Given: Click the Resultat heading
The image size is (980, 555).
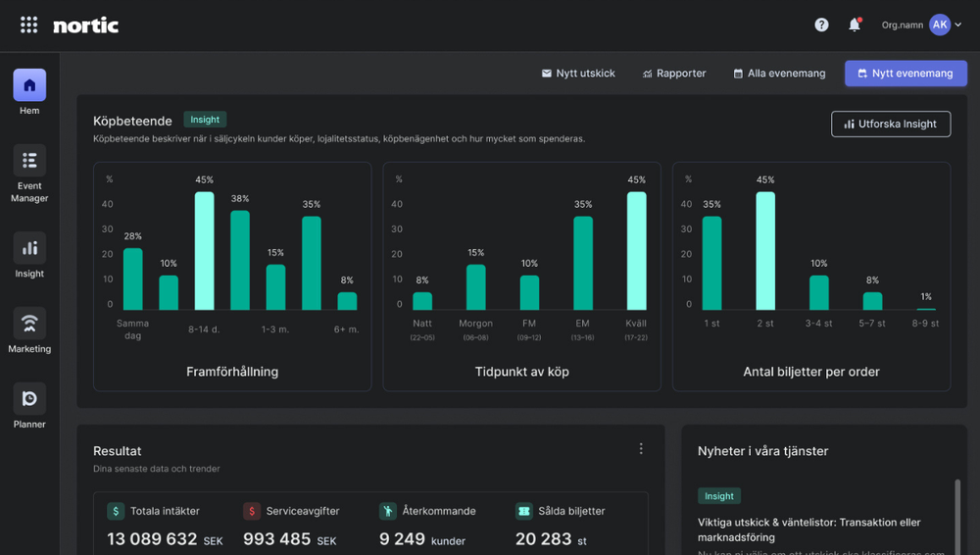Looking at the screenshot, I should [117, 451].
